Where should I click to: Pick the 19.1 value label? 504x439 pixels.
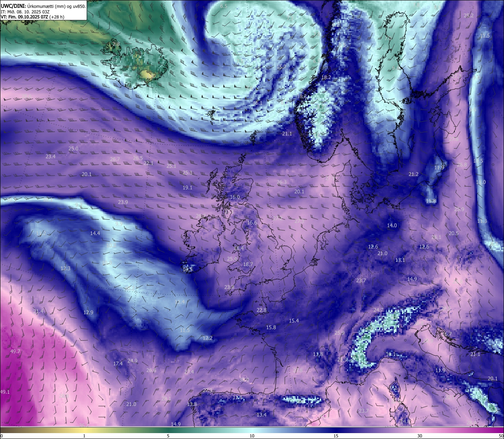tap(187, 188)
